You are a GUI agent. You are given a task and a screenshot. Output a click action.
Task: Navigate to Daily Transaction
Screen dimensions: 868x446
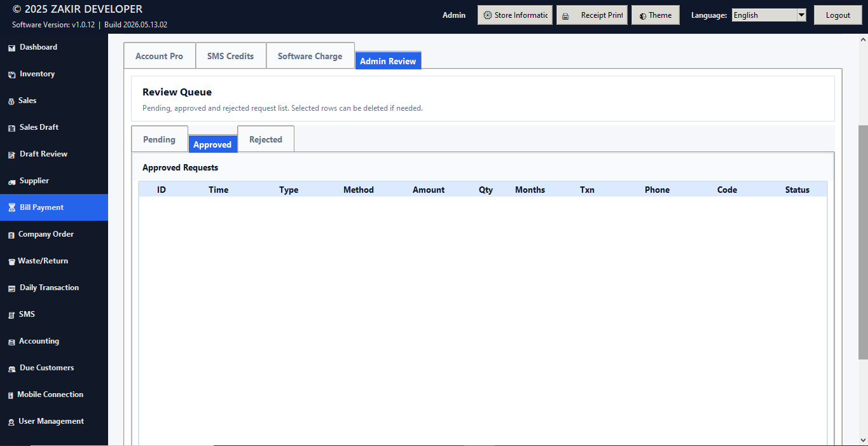click(54, 288)
